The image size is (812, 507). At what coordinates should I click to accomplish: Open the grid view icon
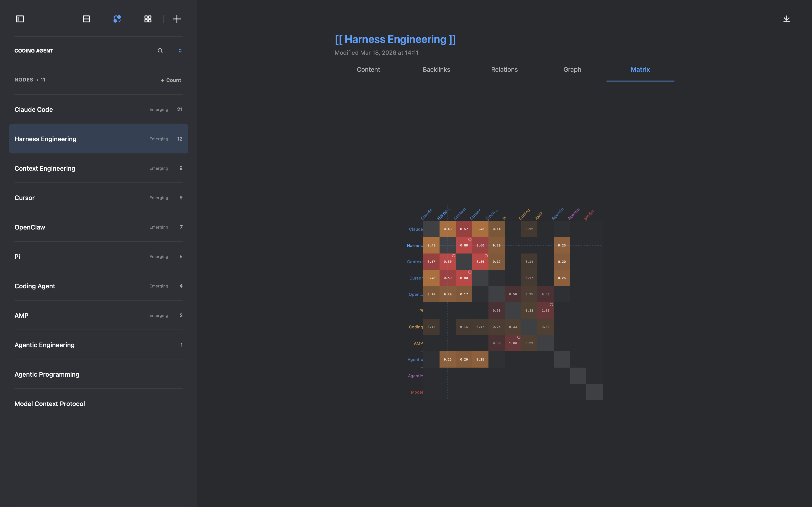click(x=148, y=19)
